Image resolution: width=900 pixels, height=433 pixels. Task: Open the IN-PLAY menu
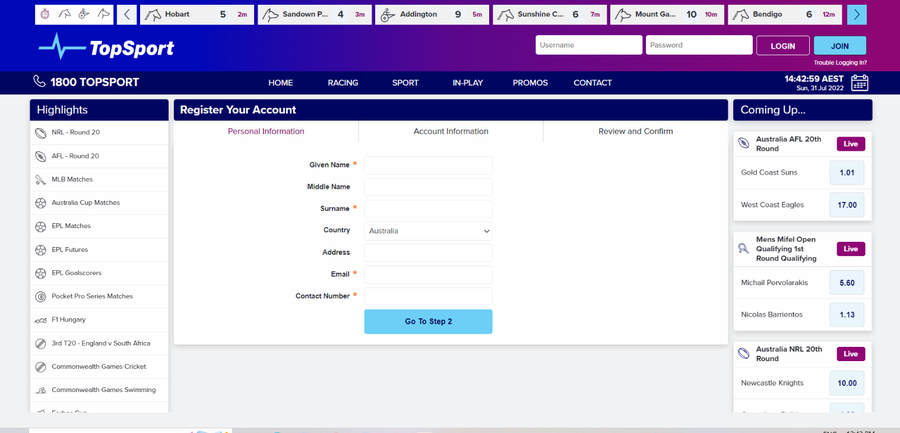(468, 83)
